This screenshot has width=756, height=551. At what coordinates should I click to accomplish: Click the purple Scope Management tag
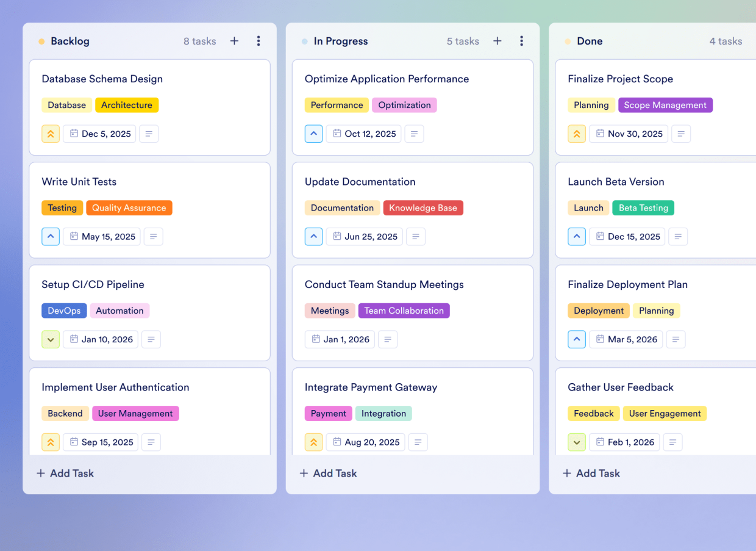point(665,105)
